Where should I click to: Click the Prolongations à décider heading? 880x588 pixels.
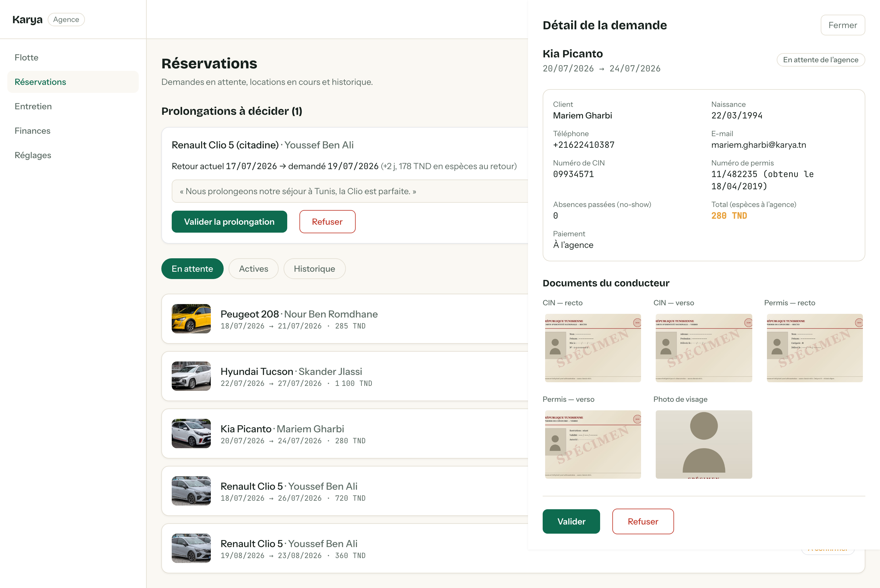(232, 111)
